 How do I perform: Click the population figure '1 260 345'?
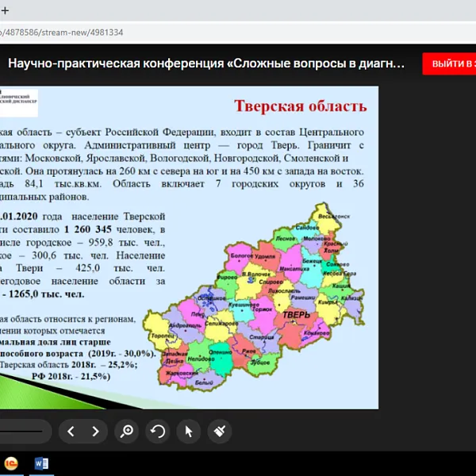tap(88, 229)
